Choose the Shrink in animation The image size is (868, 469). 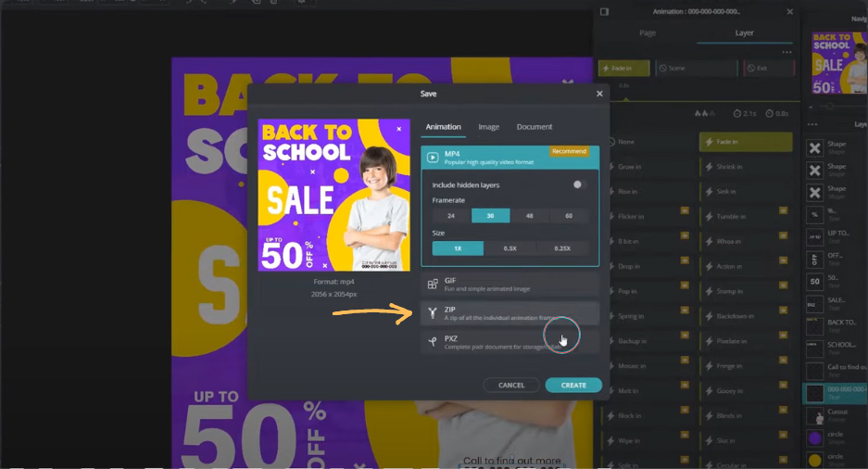click(746, 167)
